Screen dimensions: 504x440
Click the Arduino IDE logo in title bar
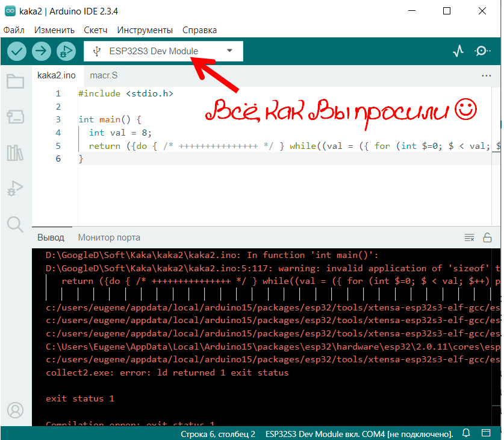pyautogui.click(x=10, y=11)
